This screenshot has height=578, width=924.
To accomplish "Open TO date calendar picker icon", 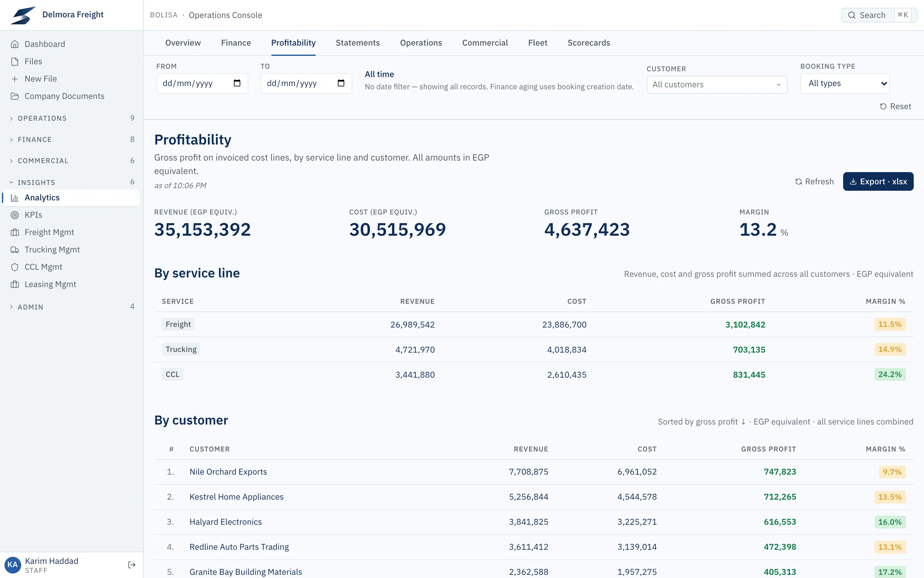I will [x=341, y=83].
